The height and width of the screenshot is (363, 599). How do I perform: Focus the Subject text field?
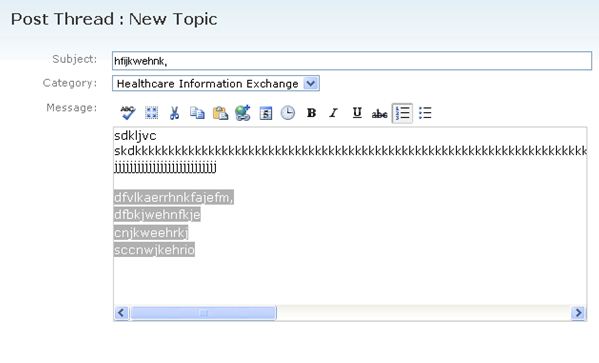[x=352, y=61]
